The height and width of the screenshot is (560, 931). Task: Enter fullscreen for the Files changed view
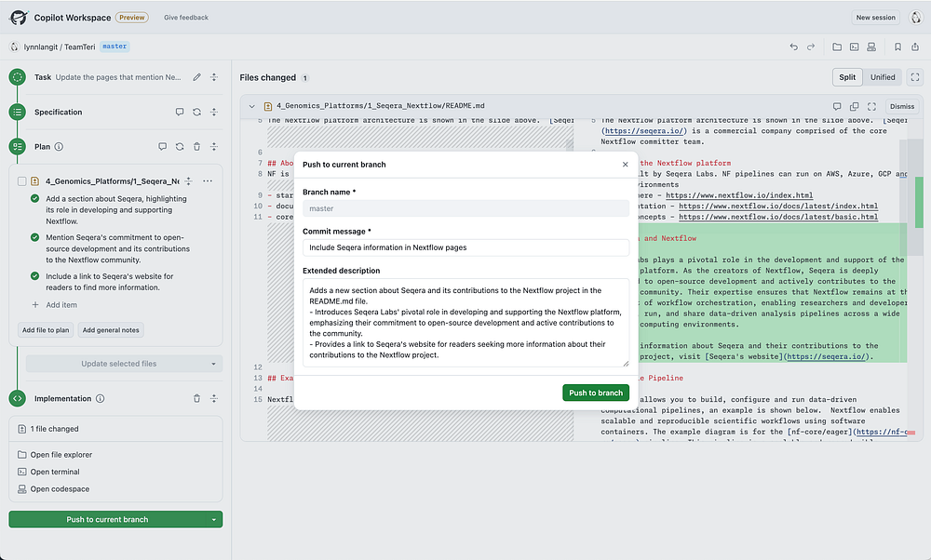(x=915, y=77)
